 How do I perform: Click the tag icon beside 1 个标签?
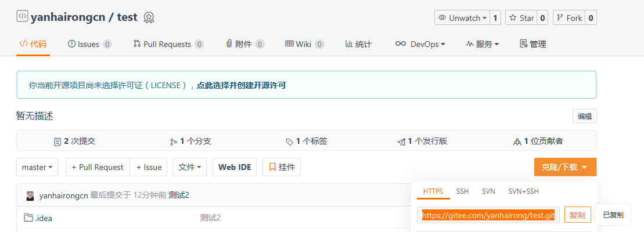point(290,142)
